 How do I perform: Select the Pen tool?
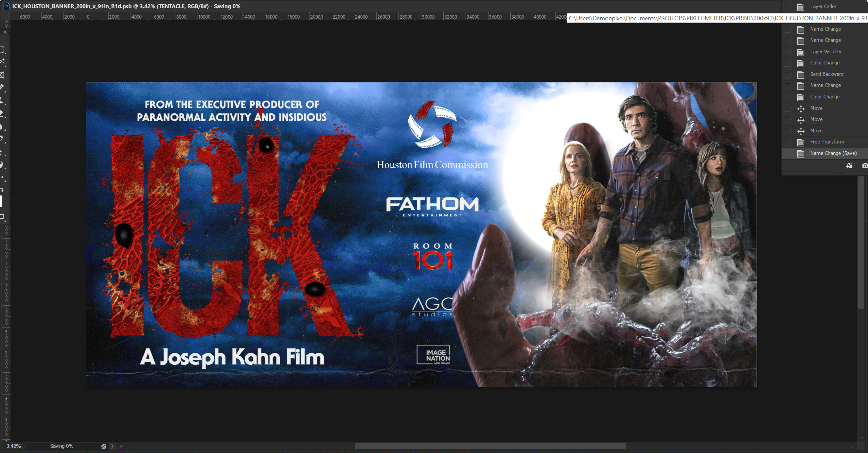pos(2,139)
